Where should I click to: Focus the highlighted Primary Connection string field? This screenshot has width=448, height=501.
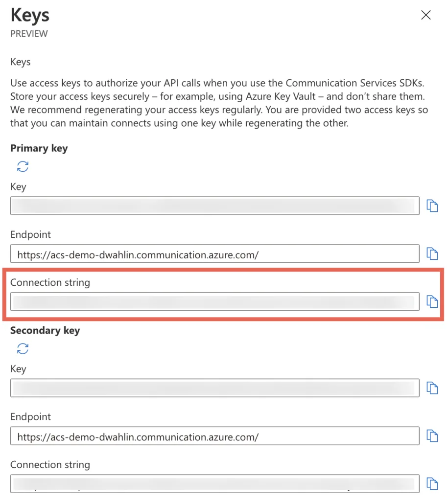214,301
